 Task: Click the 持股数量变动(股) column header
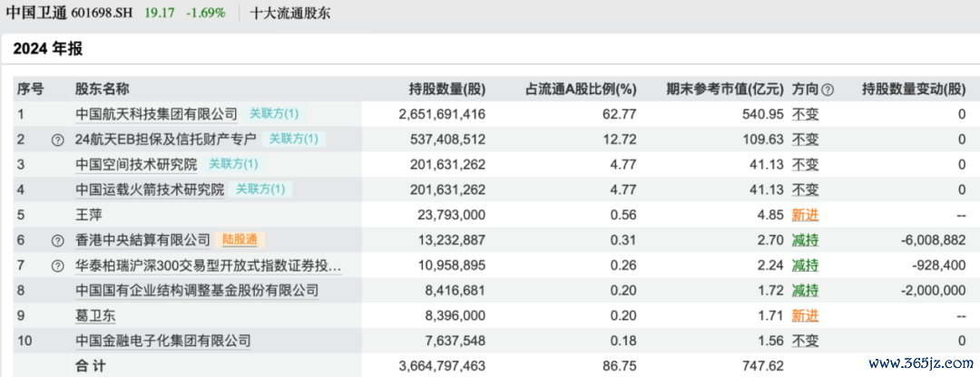pyautogui.click(x=913, y=90)
